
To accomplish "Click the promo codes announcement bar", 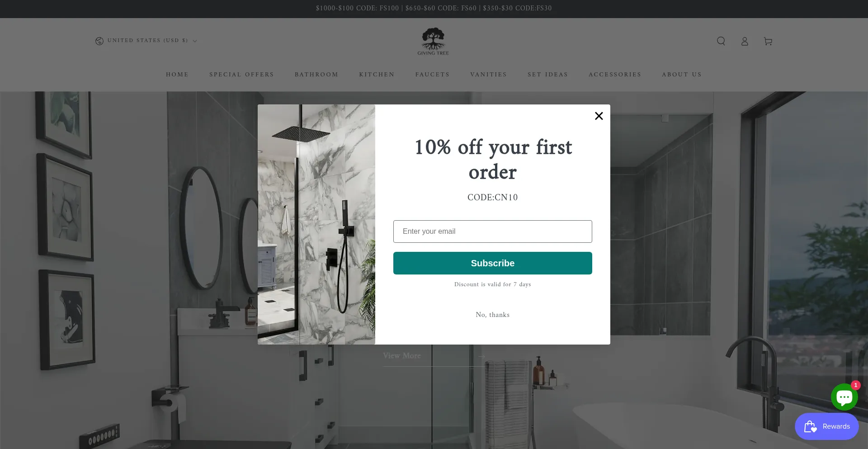I will click(x=434, y=9).
